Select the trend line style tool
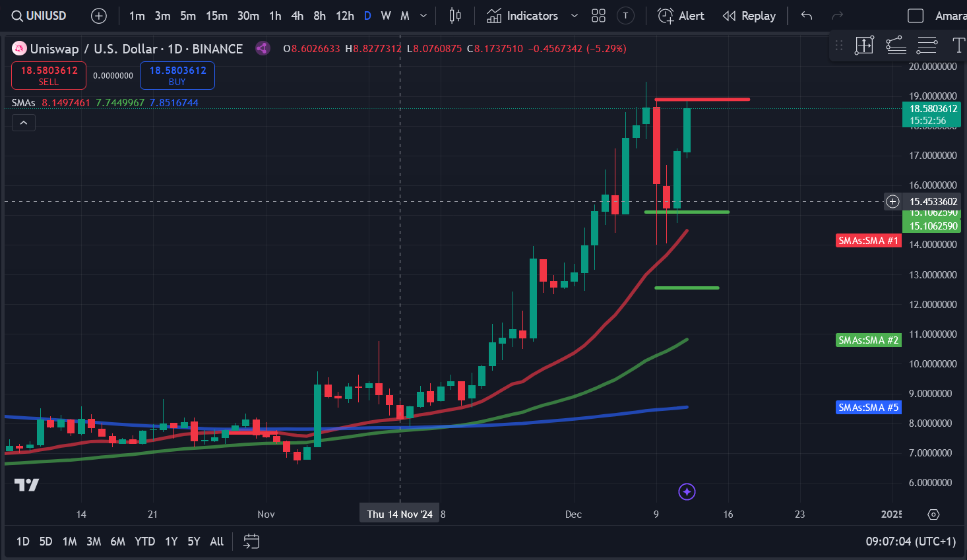The image size is (967, 560). tap(896, 46)
